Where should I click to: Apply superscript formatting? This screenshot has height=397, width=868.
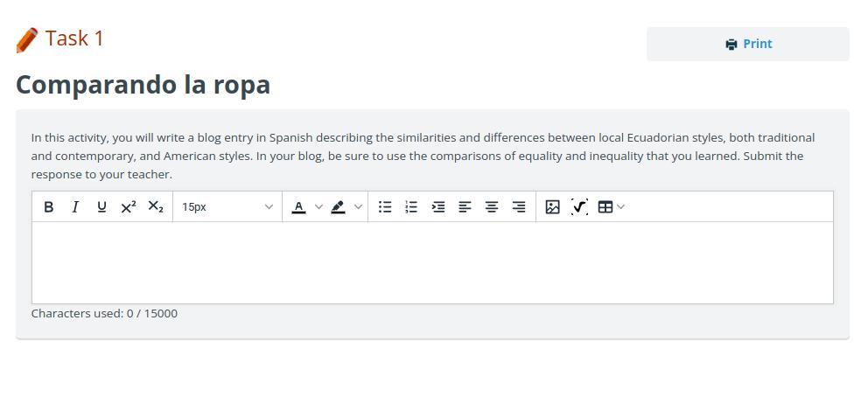pyautogui.click(x=129, y=207)
